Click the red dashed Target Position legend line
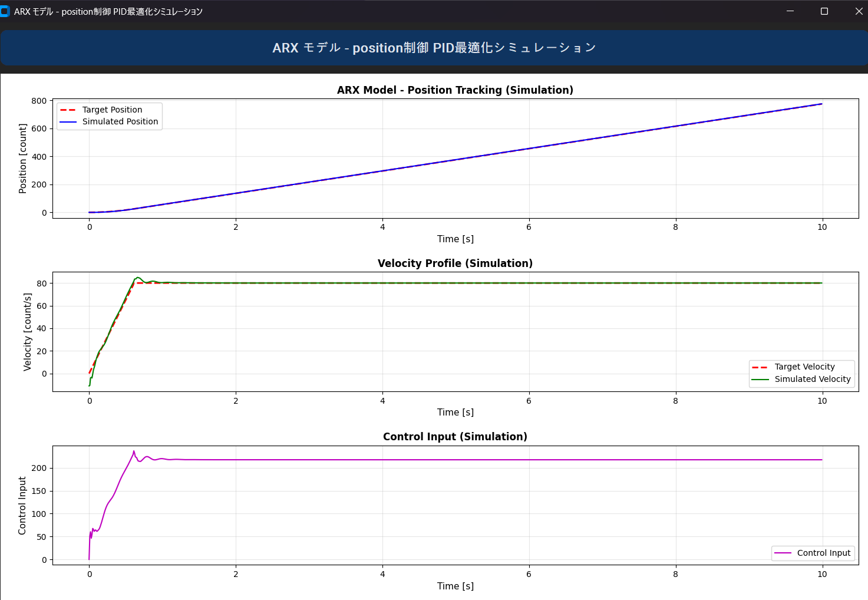 [x=68, y=110]
